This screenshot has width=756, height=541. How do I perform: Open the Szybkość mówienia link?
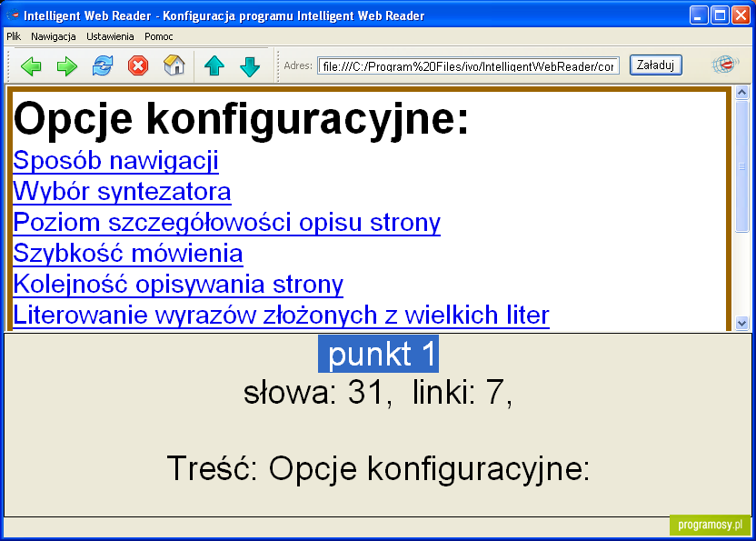128,254
